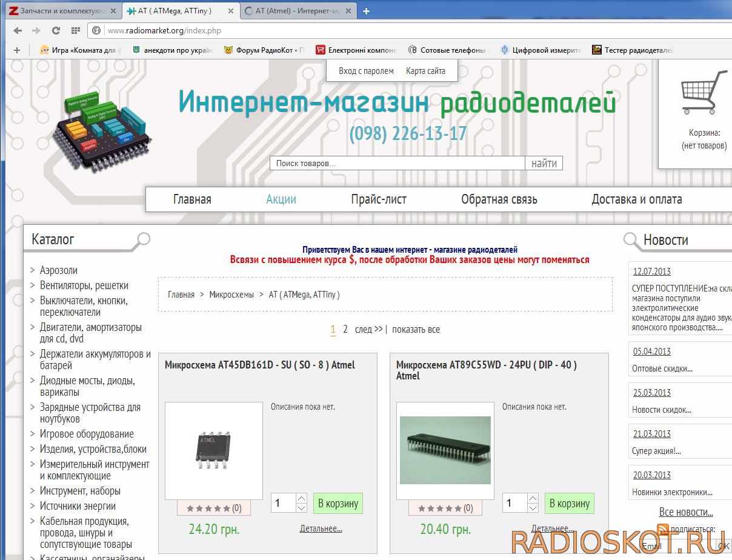The height and width of the screenshot is (560, 732).
Task: Add AT89C55WD to cart via В корзину
Action: pyautogui.click(x=570, y=503)
